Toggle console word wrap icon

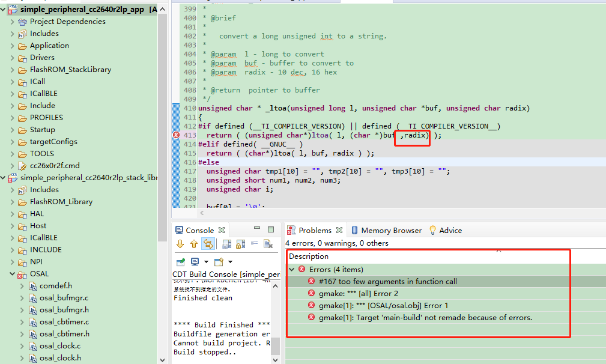(x=208, y=244)
